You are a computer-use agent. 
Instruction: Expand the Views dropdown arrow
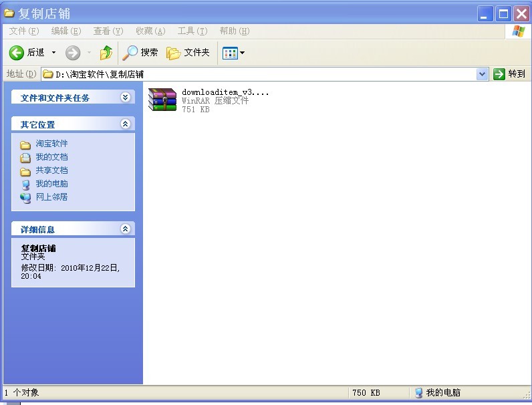pos(242,53)
